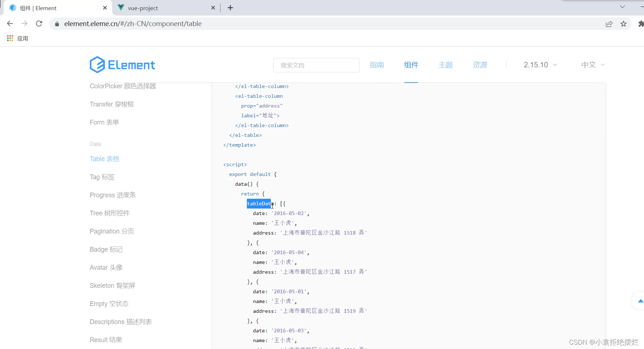Click date value '2016-05-04'

[x=289, y=252]
